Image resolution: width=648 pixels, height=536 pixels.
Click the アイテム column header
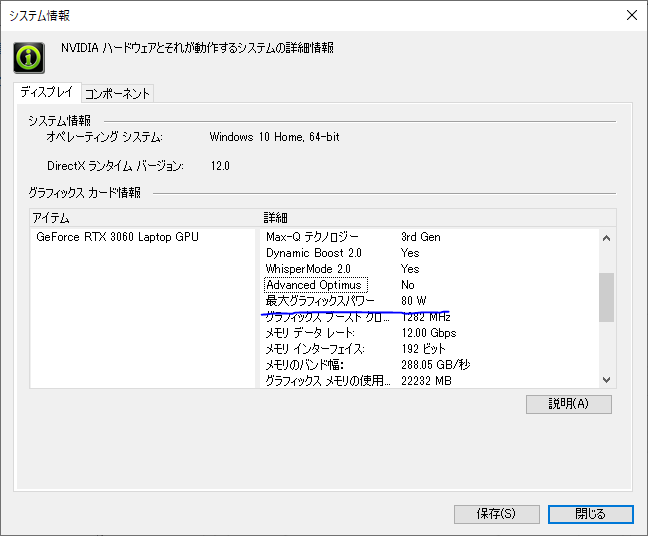point(144,218)
